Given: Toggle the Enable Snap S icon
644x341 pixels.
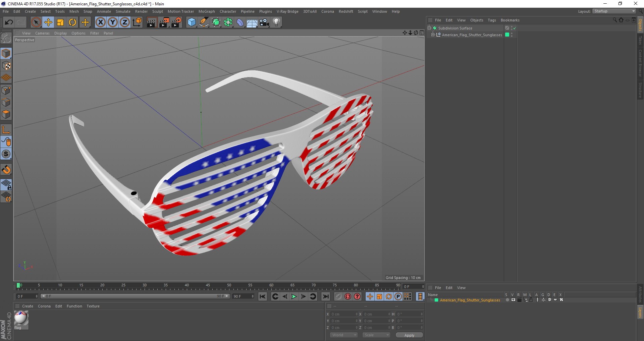Looking at the screenshot, I should click(x=6, y=154).
